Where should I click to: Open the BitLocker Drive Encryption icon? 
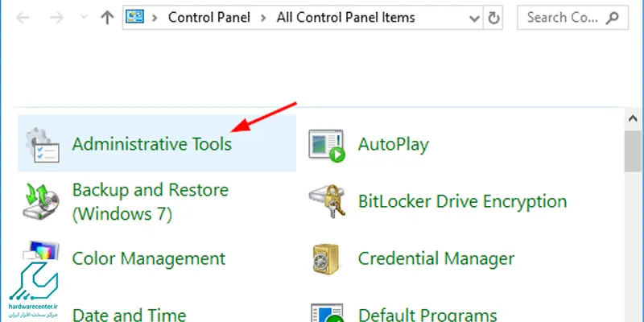pos(327,201)
